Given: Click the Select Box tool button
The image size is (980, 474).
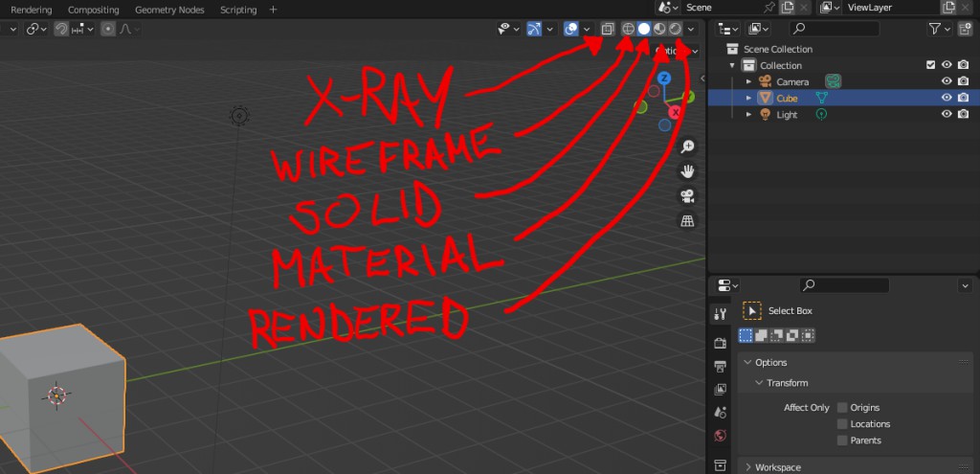Looking at the screenshot, I should 752,311.
